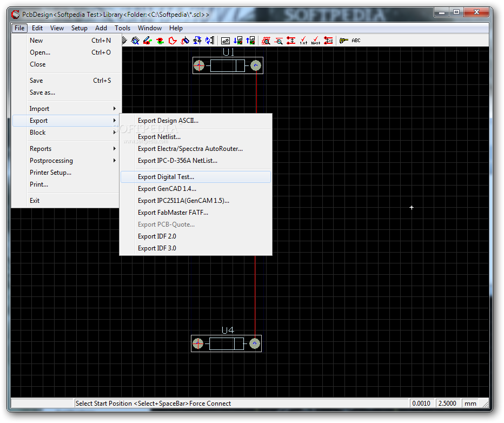Viewport: 504px width, 423px height.
Task: Select the red polygon shape tool
Action: (173, 41)
